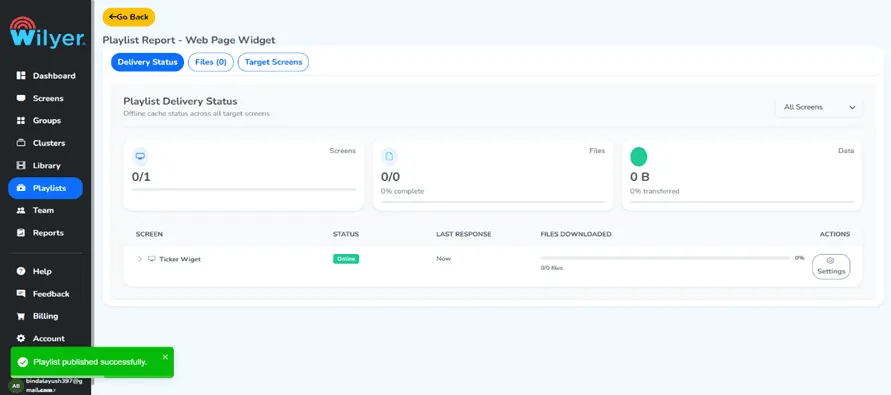
Task: Open Account in the sidebar
Action: [x=45, y=338]
